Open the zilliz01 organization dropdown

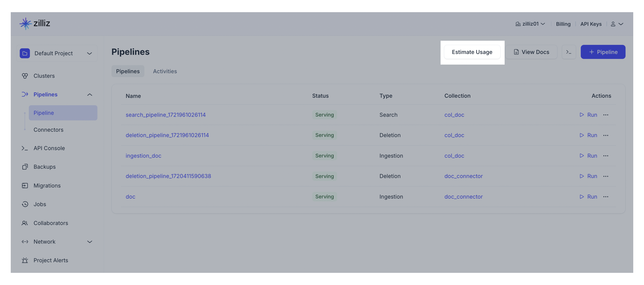530,24
